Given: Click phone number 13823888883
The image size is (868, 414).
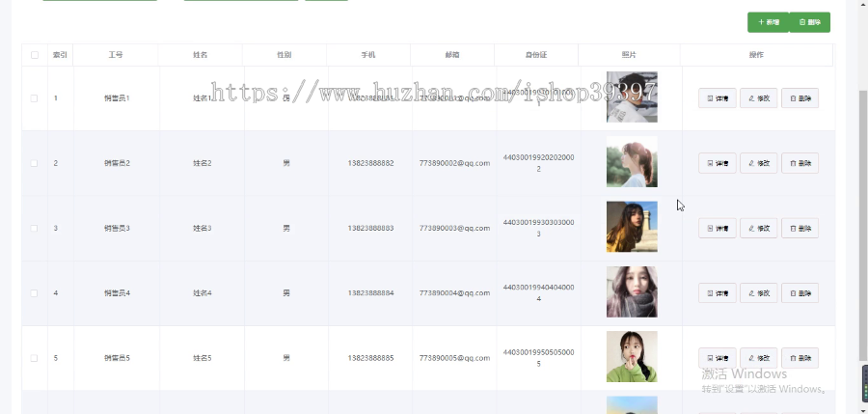Looking at the screenshot, I should coord(371,228).
